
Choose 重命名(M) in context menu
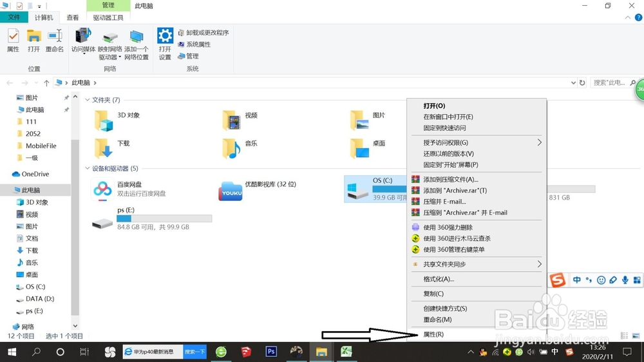pyautogui.click(x=477, y=319)
